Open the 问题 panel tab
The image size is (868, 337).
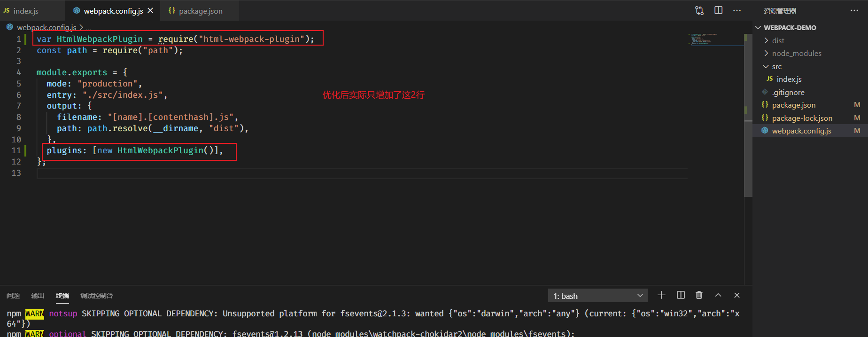(13, 296)
